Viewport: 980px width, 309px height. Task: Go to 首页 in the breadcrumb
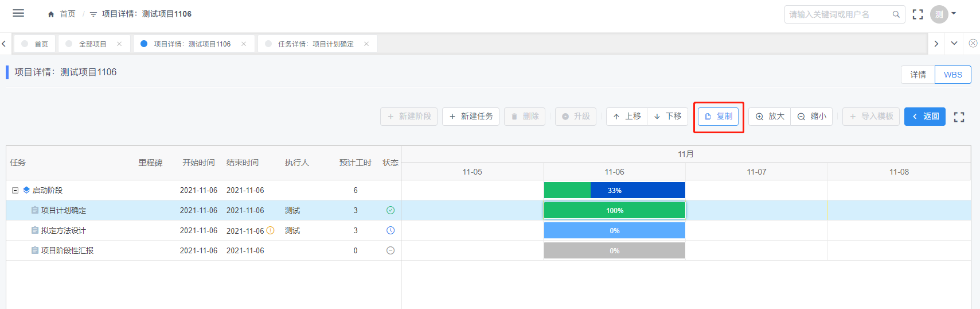[67, 14]
